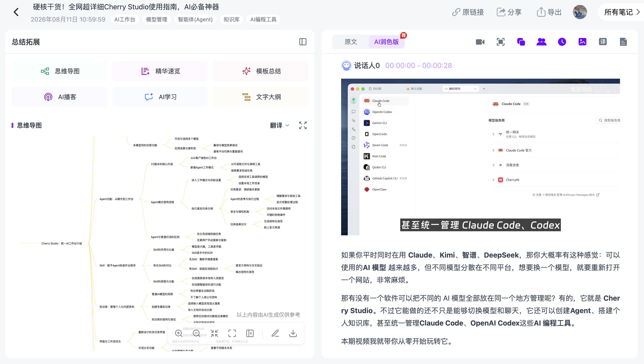Open the user avatar profile
This screenshot has height=364, width=644.
[x=580, y=12]
